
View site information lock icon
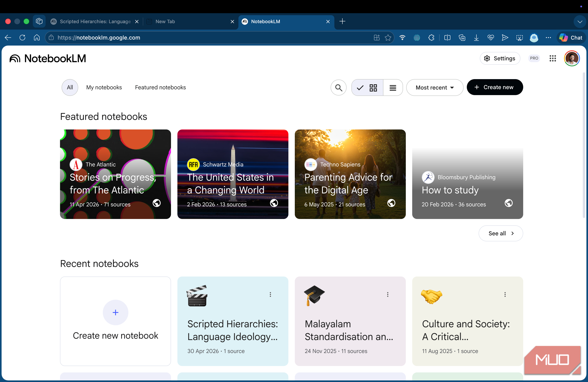pyautogui.click(x=51, y=38)
